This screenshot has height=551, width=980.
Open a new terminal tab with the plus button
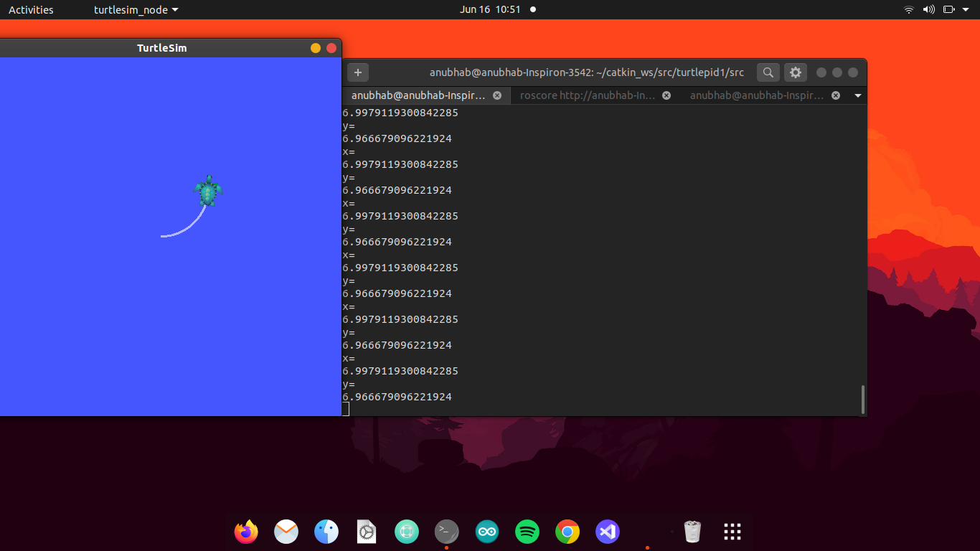pyautogui.click(x=357, y=72)
